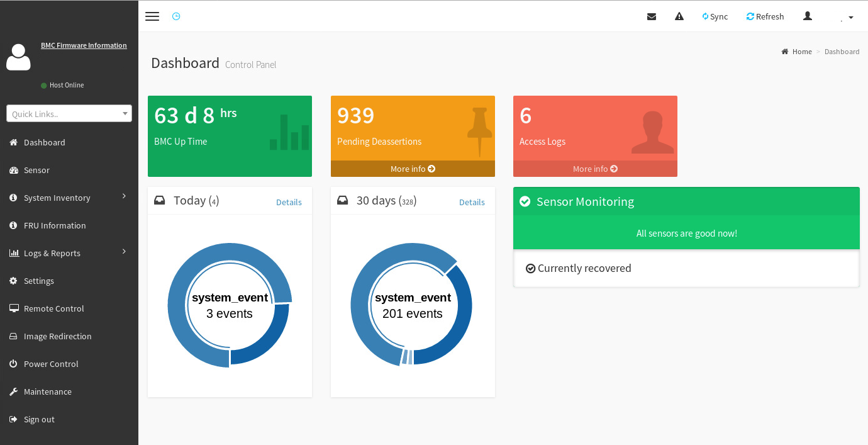Click the Settings gear icon in sidebar

13,281
